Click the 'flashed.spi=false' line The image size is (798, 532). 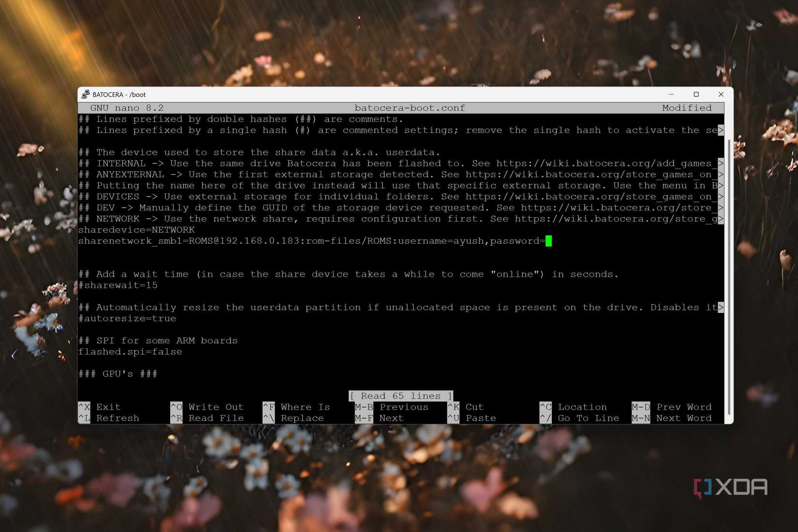(130, 352)
